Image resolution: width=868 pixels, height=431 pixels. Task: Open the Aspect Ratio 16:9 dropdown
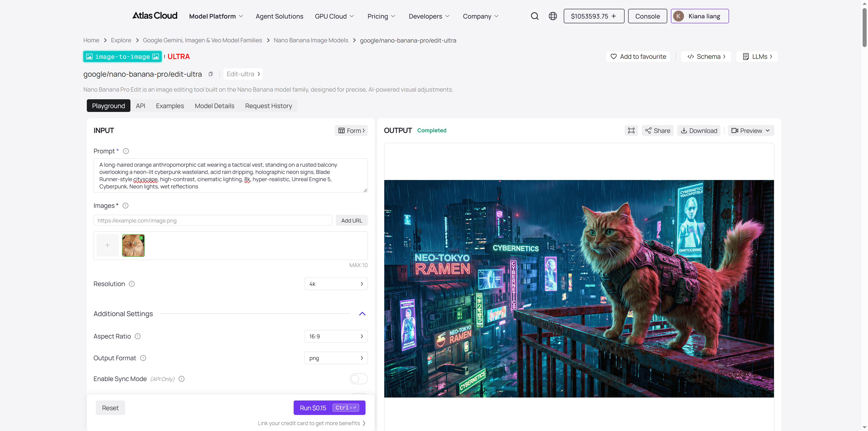[336, 336]
